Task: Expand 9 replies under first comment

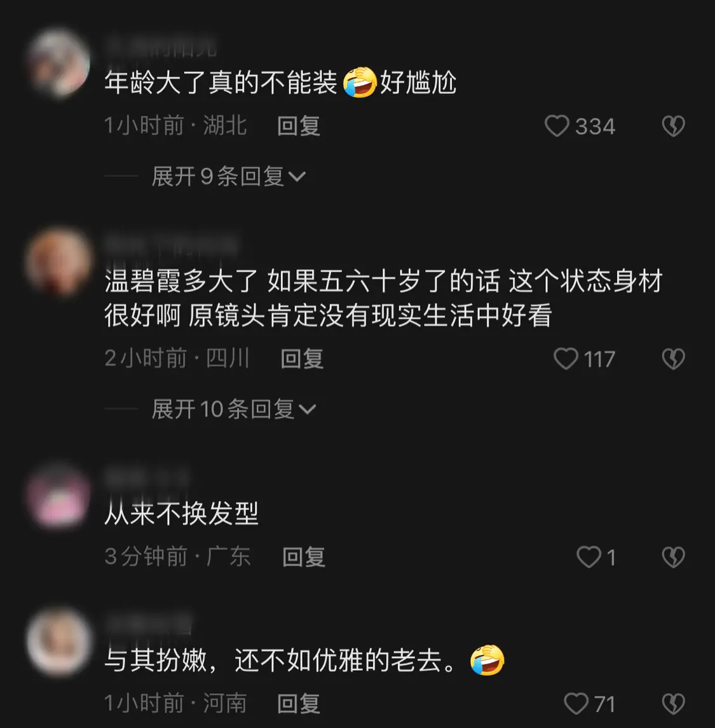Action: tap(228, 176)
